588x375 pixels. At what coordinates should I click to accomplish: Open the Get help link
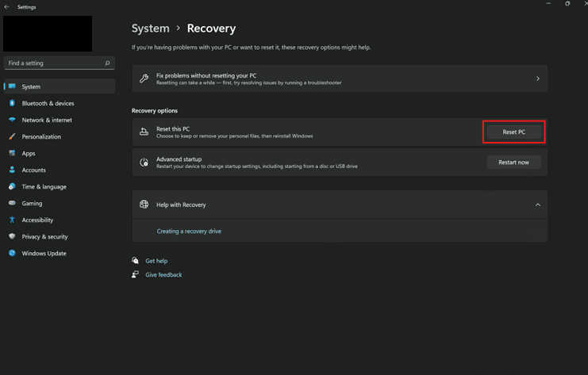[x=156, y=261]
